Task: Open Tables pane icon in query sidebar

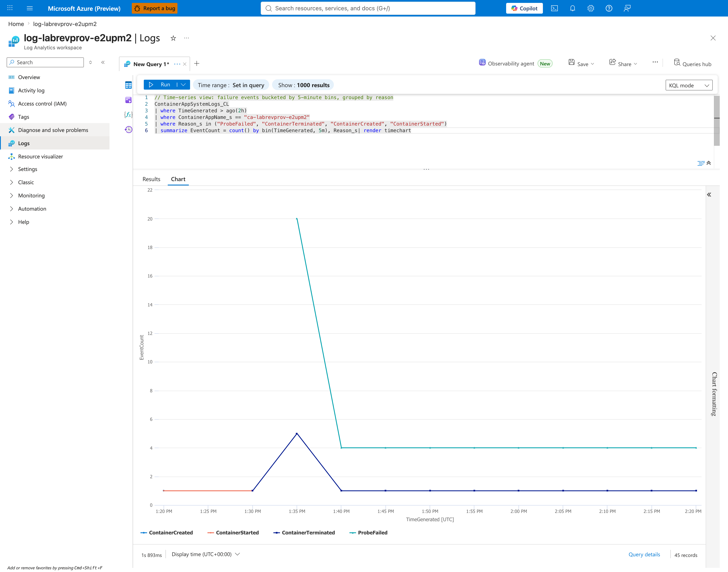Action: 128,85
